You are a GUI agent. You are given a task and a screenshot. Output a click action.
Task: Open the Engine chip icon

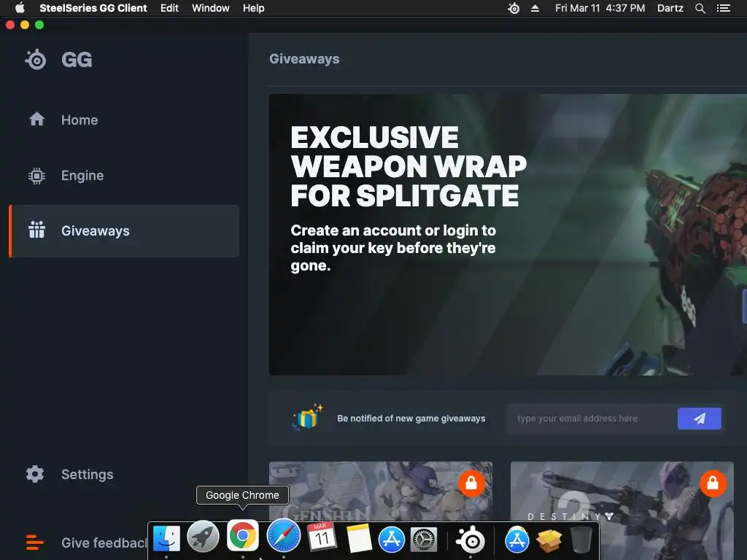click(x=36, y=176)
